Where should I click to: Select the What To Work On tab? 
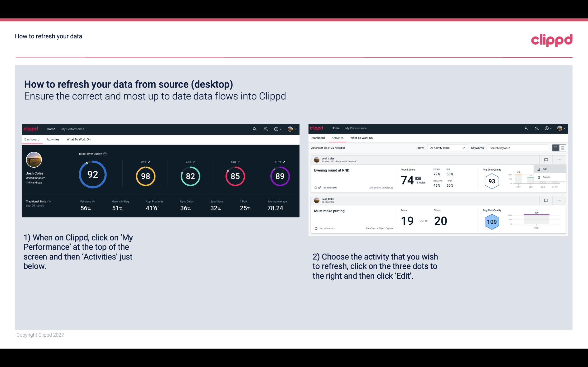[78, 139]
